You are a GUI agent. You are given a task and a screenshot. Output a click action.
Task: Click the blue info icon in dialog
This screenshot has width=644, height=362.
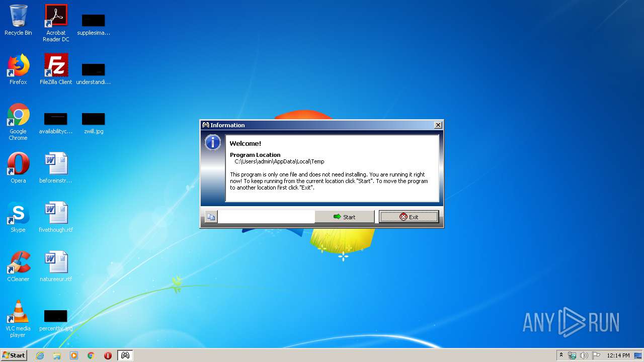[x=213, y=143]
